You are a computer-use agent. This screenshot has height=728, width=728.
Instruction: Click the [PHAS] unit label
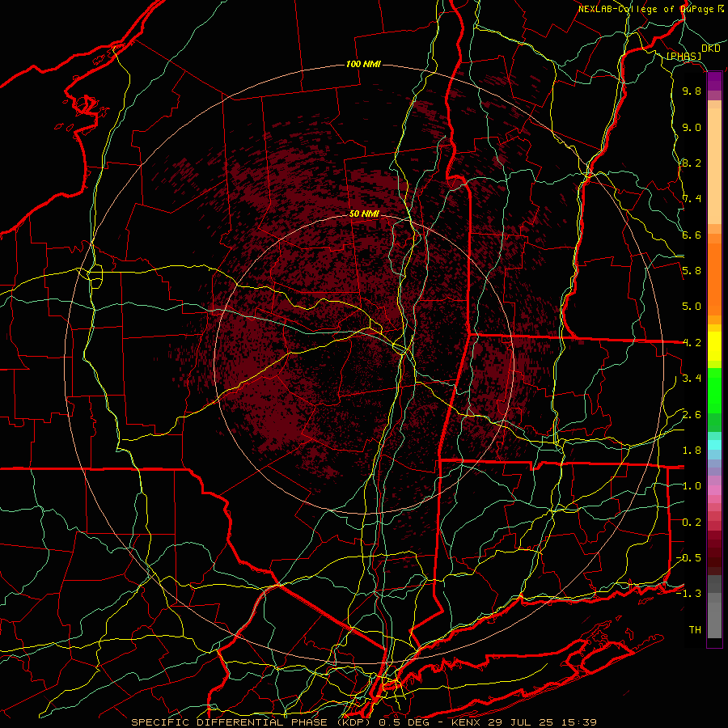pyautogui.click(x=684, y=56)
